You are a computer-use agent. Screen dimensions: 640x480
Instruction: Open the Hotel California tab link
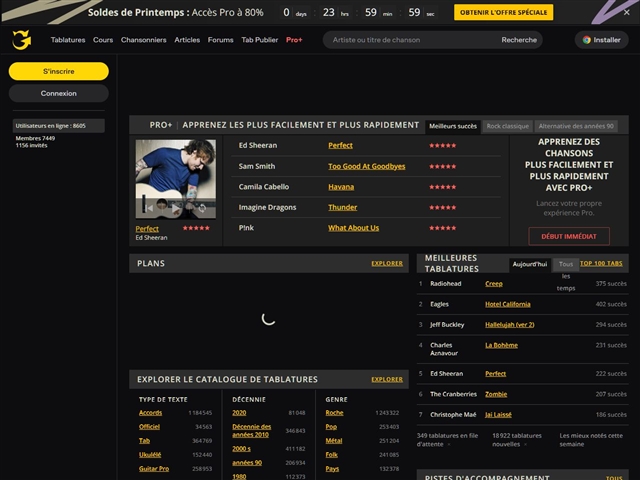pos(508,304)
